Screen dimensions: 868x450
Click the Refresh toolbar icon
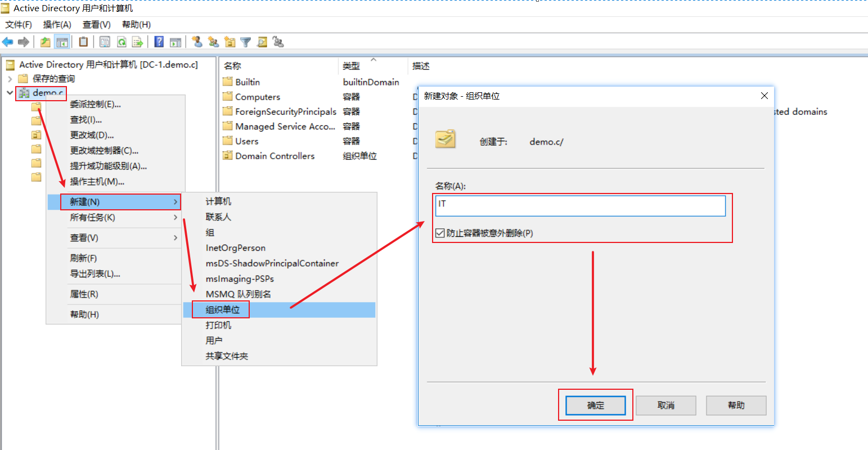pyautogui.click(x=122, y=42)
